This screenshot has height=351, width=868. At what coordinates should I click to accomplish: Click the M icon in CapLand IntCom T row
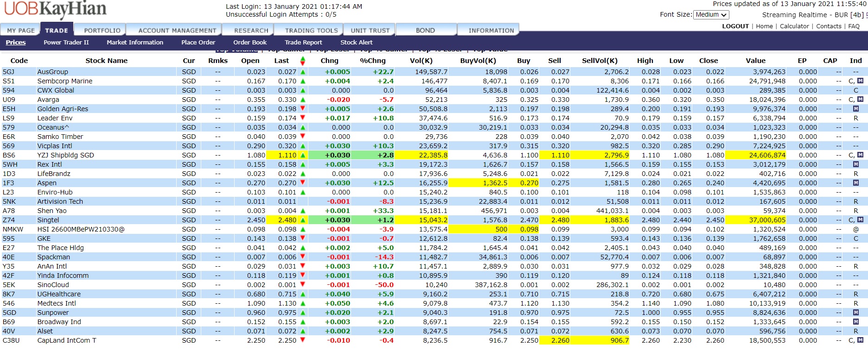pyautogui.click(x=860, y=340)
